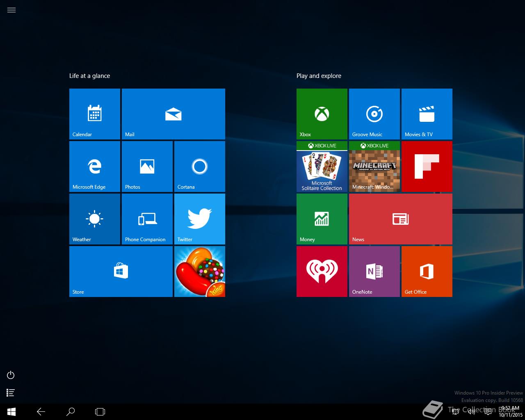Image resolution: width=525 pixels, height=420 pixels.
Task: Open the OneNote tile
Action: (x=374, y=272)
